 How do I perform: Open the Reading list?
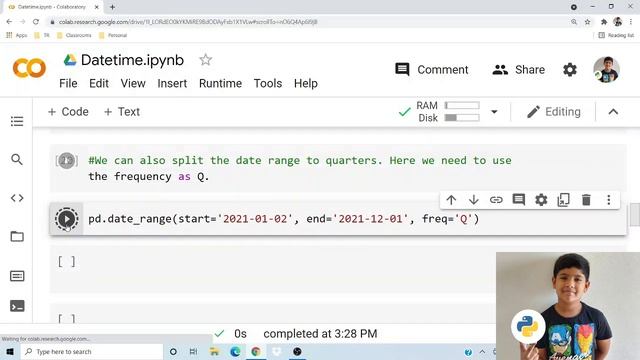(x=616, y=36)
